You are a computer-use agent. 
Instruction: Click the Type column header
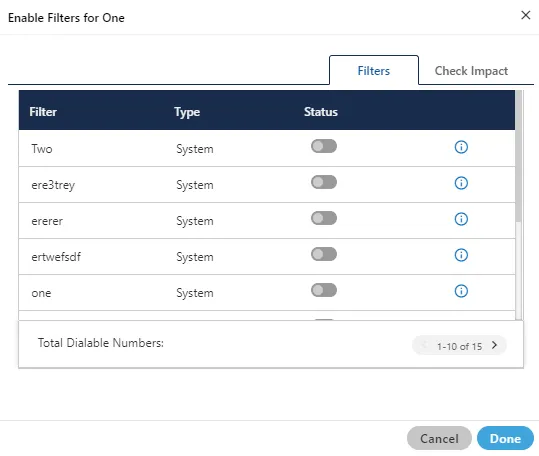coord(187,112)
